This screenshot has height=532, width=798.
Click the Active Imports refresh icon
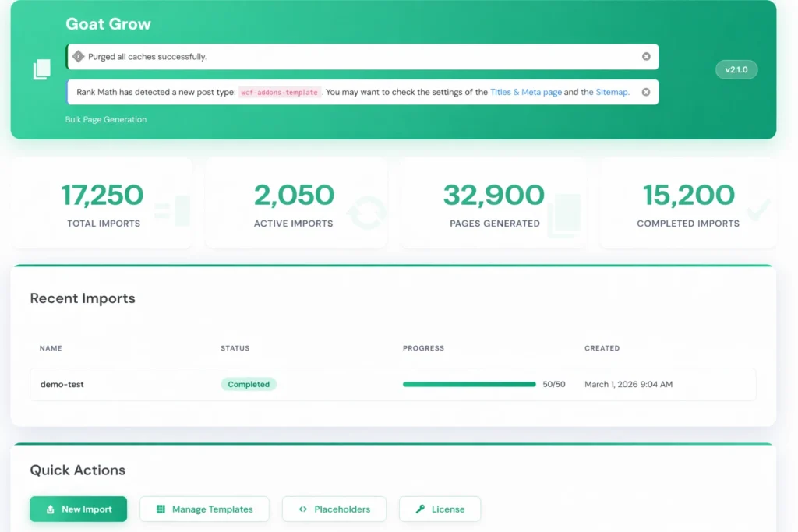pyautogui.click(x=366, y=213)
